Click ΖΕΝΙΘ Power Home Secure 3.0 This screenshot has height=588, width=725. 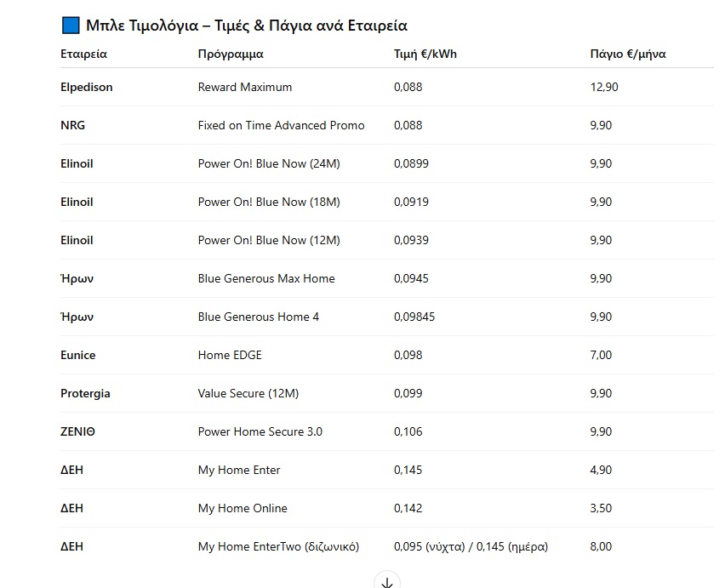(x=260, y=432)
